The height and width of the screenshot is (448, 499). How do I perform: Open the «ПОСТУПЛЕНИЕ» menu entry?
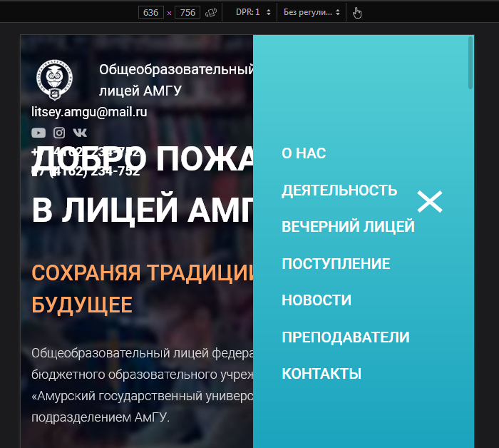[x=336, y=264]
